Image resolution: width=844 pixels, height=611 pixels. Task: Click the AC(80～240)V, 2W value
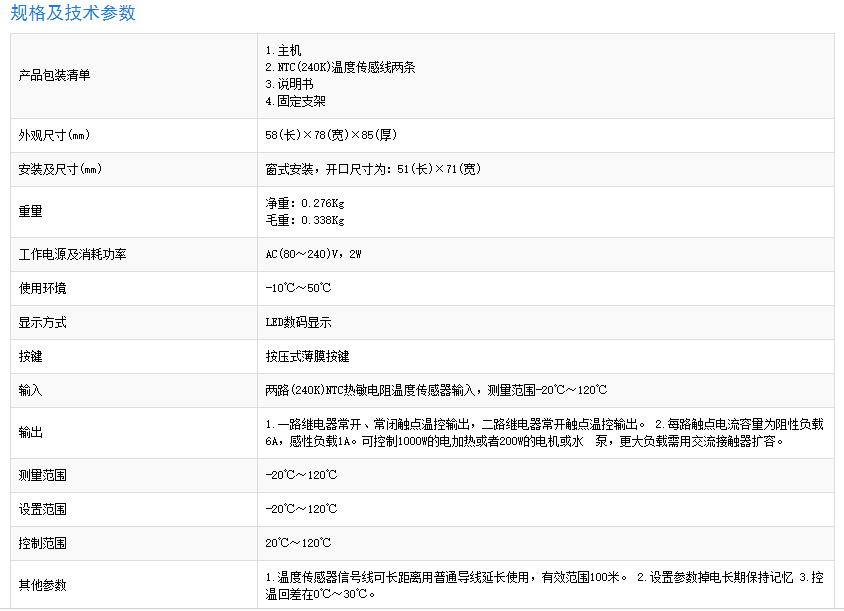pos(314,254)
